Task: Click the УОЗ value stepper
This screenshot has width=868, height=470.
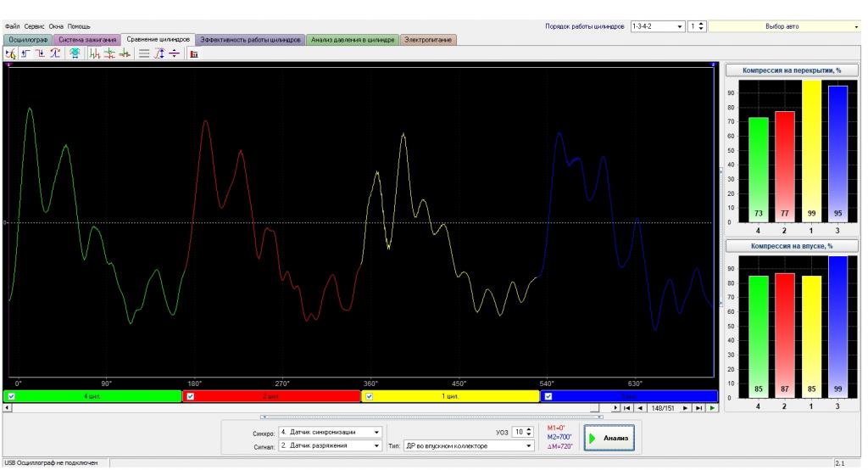Action: click(x=529, y=432)
